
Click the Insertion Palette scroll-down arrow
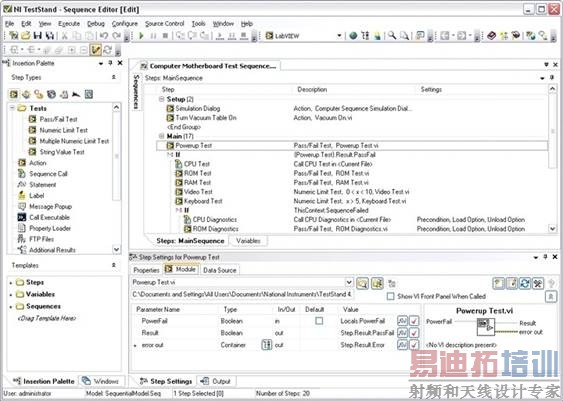click(x=116, y=249)
